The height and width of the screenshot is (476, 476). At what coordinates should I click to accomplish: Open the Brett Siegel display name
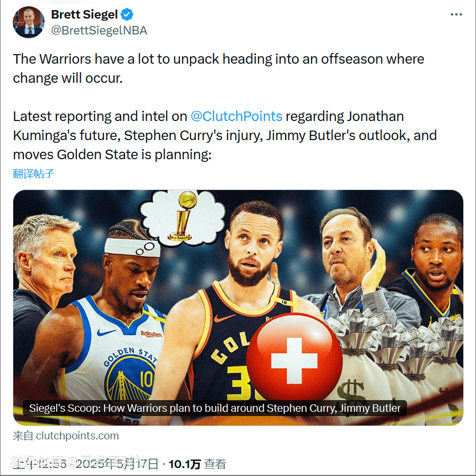(x=84, y=14)
